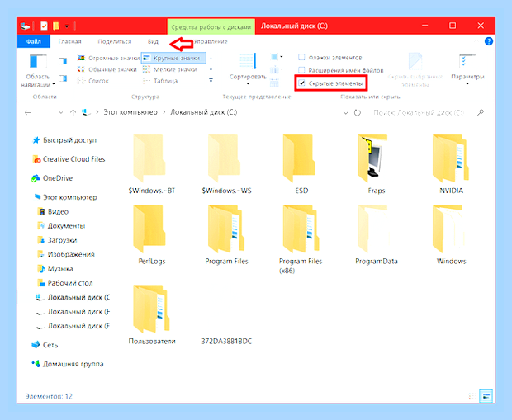Open Документы in navigation pane

(x=61, y=226)
